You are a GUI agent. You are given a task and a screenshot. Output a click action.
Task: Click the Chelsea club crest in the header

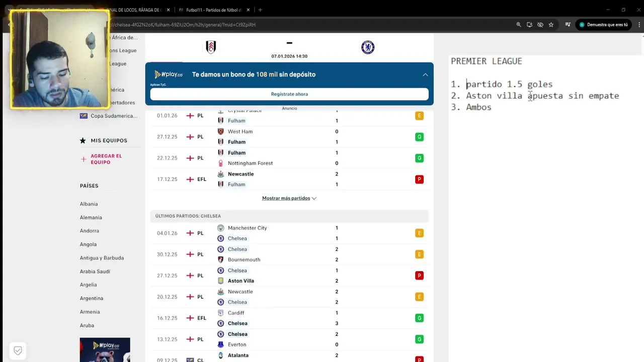coord(368,47)
